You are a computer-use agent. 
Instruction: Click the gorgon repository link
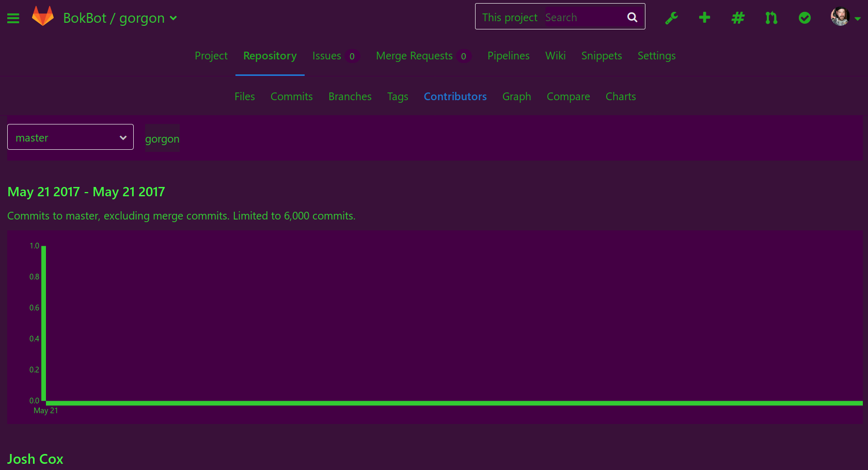[x=162, y=138]
